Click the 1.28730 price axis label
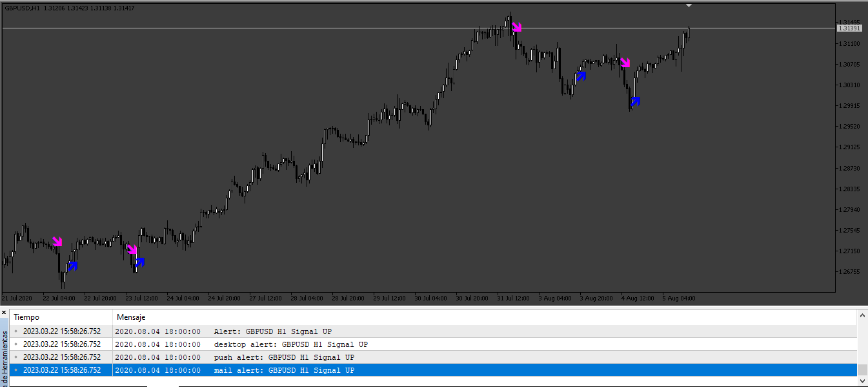Viewport: 868px width, 387px height. click(849, 168)
